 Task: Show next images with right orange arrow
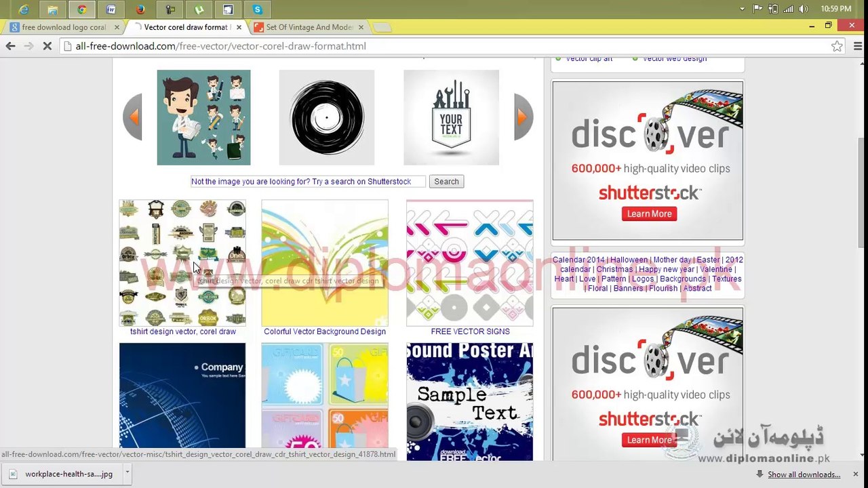click(524, 117)
